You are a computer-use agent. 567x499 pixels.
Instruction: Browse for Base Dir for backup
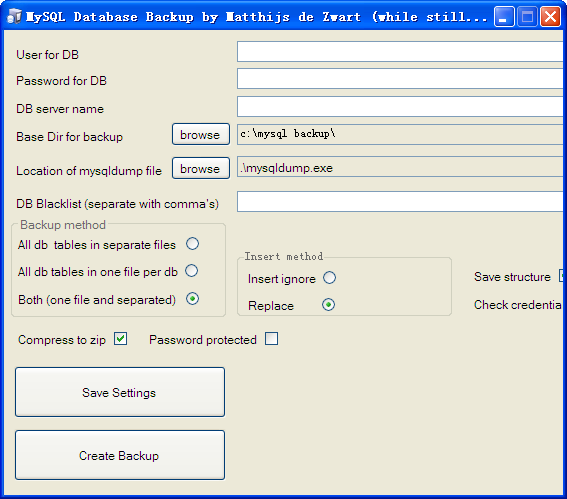coord(201,134)
